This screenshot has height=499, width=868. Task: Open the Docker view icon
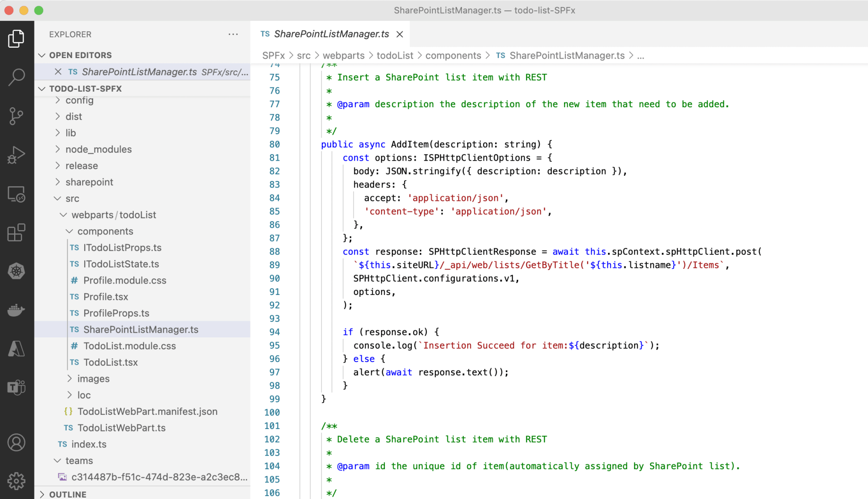pos(17,310)
